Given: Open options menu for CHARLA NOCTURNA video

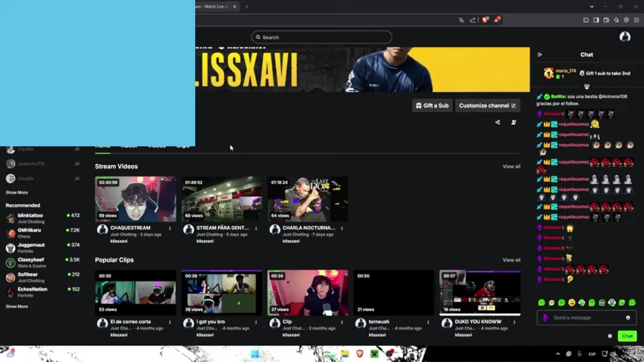Looking at the screenshot, I should (x=342, y=228).
